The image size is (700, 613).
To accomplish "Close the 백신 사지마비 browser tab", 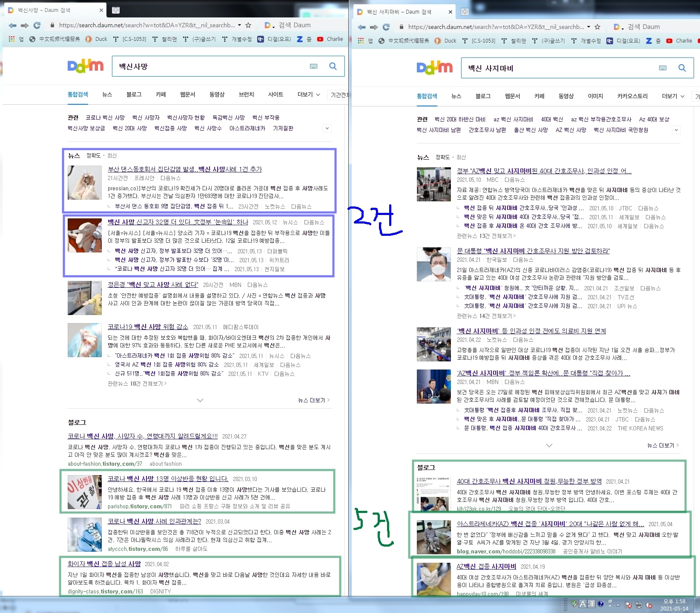I will click(450, 12).
